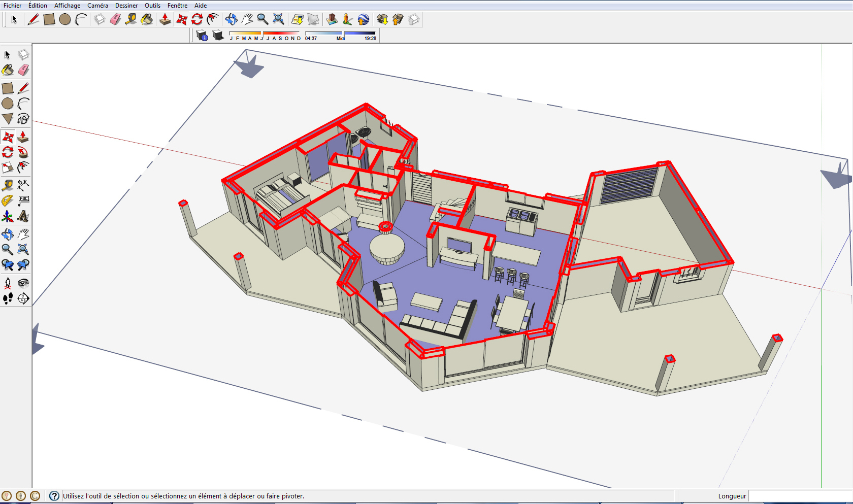Choose the Protractor tool

pos(8,201)
